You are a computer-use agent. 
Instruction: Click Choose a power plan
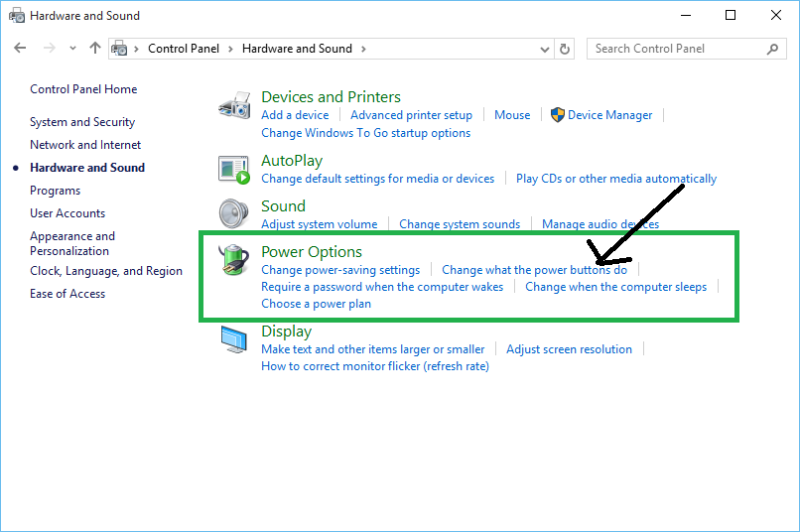point(316,304)
